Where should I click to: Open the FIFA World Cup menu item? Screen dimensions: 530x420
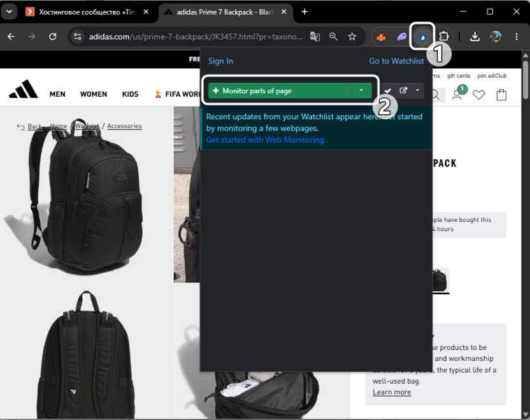177,94
